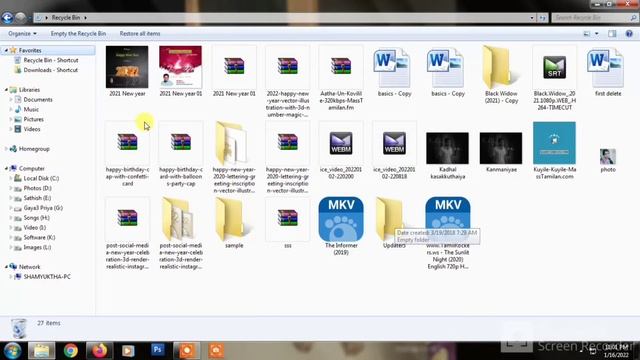The height and width of the screenshot is (360, 640).
Task: Expand the Documents library node
Action: coord(11,99)
